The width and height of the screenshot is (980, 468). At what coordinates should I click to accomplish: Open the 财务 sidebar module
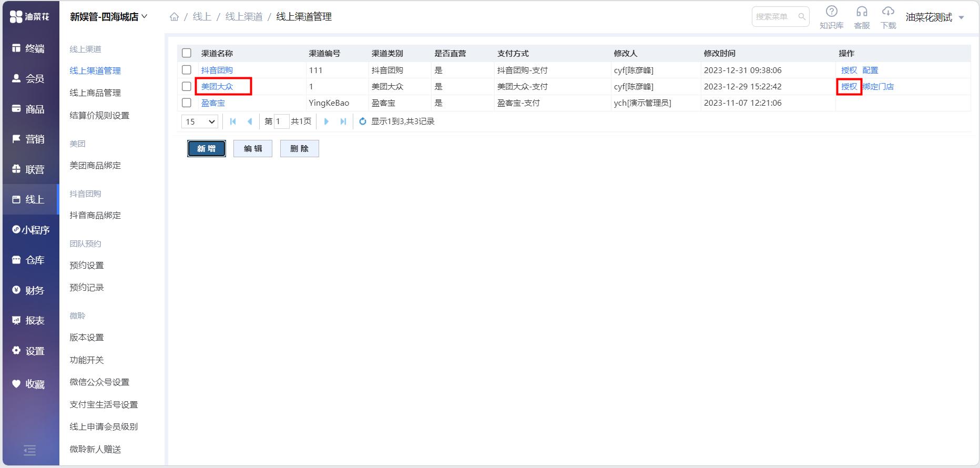pyautogui.click(x=29, y=290)
